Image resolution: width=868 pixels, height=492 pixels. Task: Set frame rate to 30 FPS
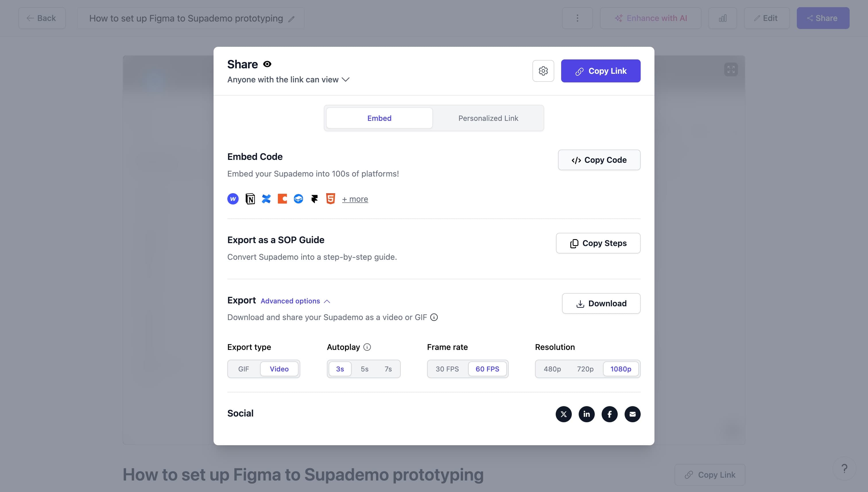pyautogui.click(x=447, y=369)
